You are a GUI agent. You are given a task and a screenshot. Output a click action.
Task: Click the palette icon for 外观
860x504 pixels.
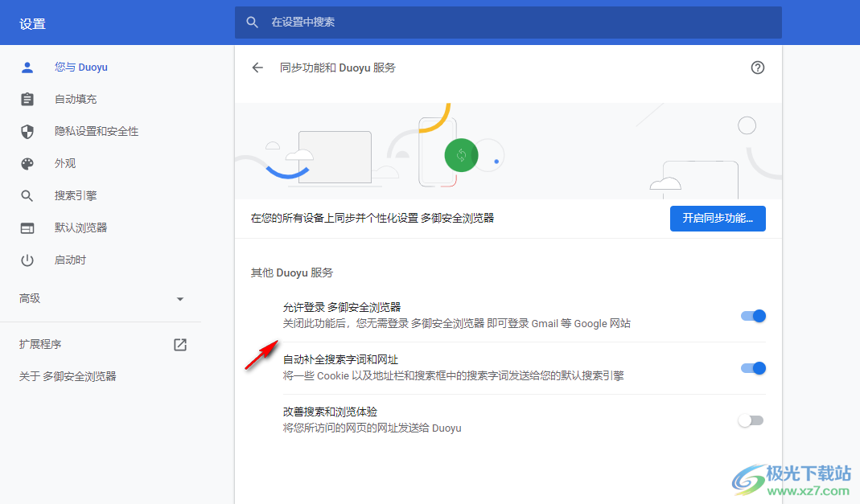click(x=27, y=164)
